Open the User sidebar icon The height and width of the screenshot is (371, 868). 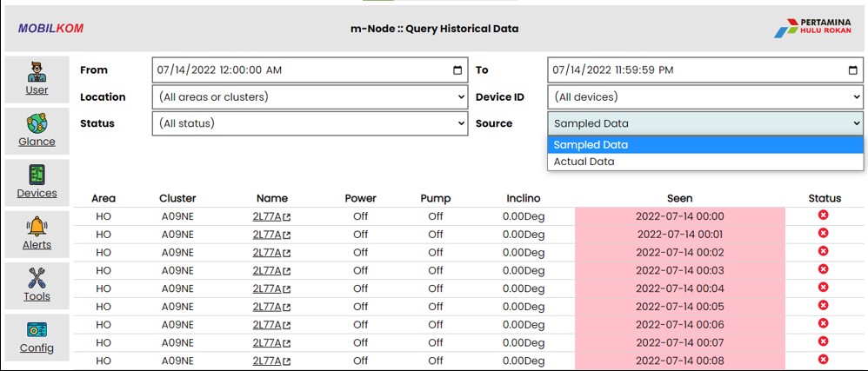pyautogui.click(x=37, y=73)
